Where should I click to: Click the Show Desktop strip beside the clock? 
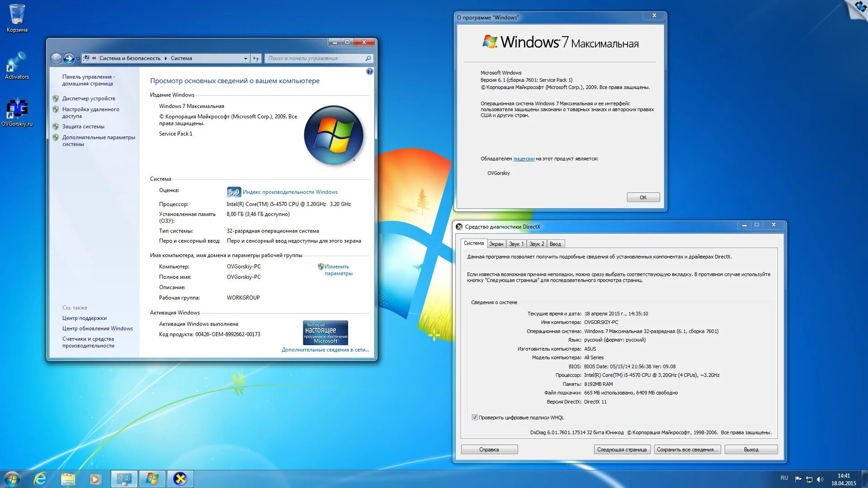coord(864,479)
